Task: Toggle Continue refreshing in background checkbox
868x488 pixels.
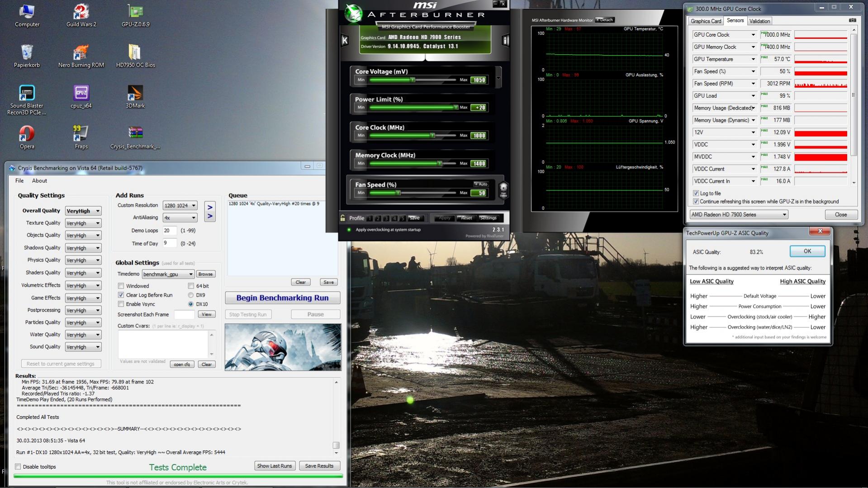Action: (696, 201)
